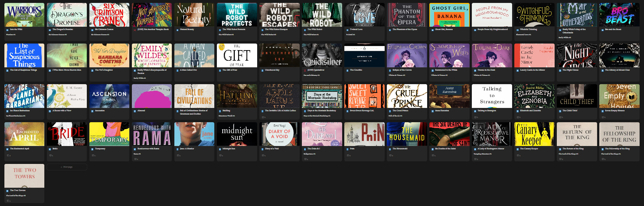Open the Fall of Civilizations cover
This screenshot has width=644, height=206.
click(x=194, y=96)
